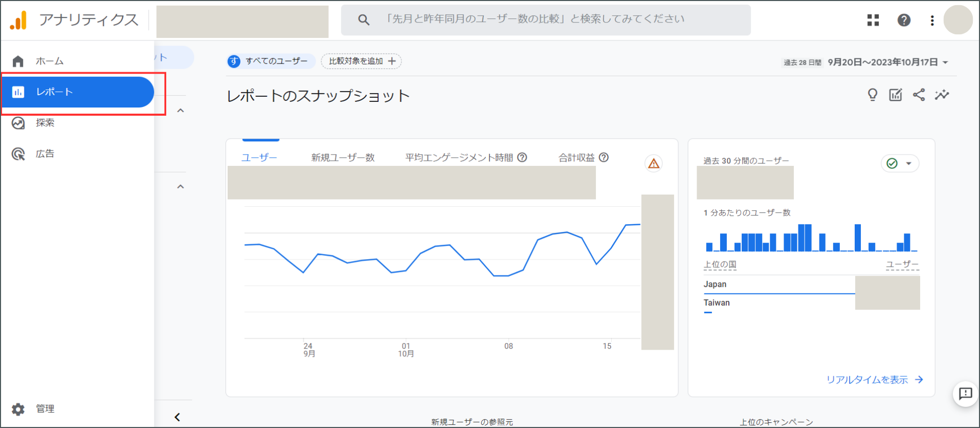980x428 pixels.
Task: Collapse the upper report nav section chevron
Action: (181, 111)
